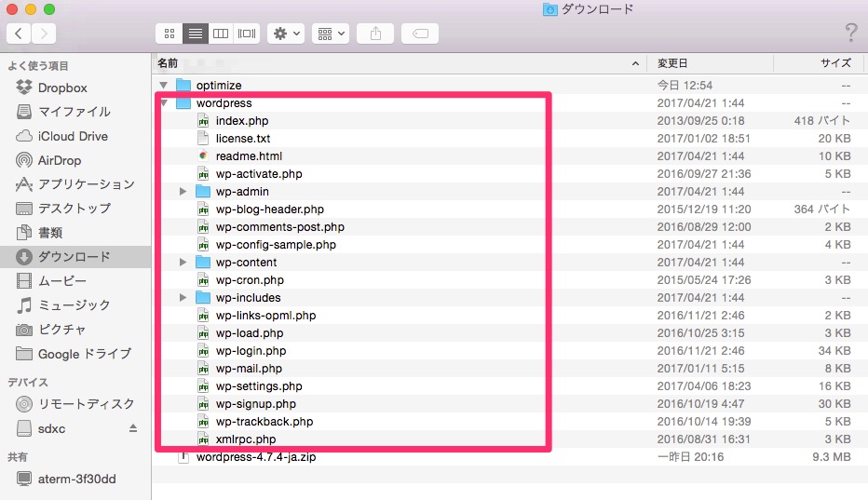Select the wordpress-4.7.4-ja.zip file
Screen dimensions: 868x500
(x=256, y=457)
